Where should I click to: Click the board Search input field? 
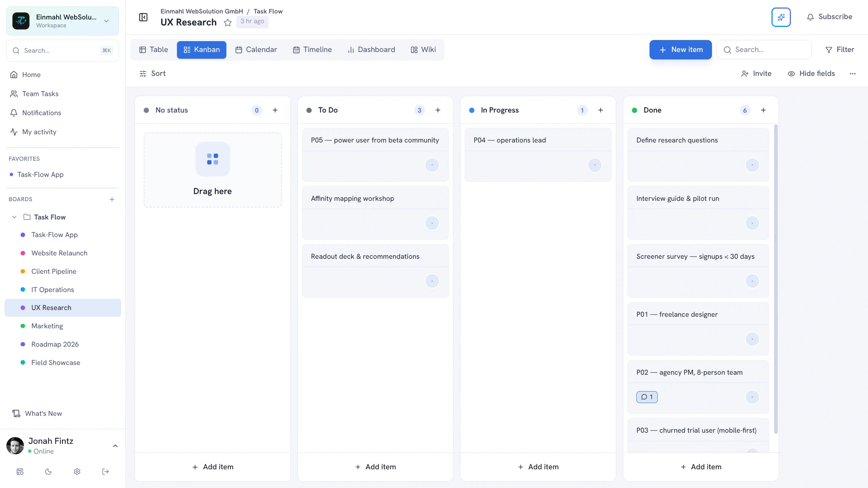click(x=764, y=50)
